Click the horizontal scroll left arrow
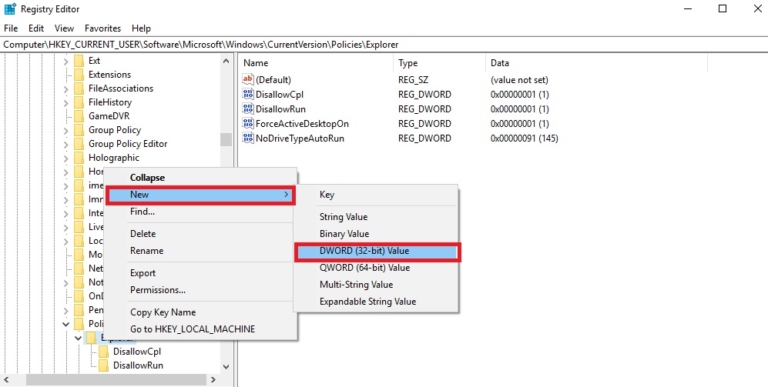Viewport: 768px width, 387px height. [x=7, y=380]
